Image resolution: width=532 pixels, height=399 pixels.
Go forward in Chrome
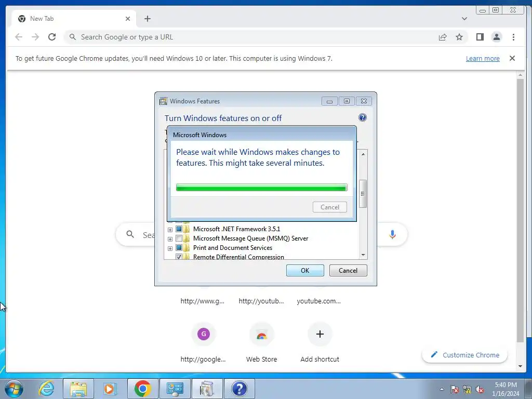click(x=35, y=37)
